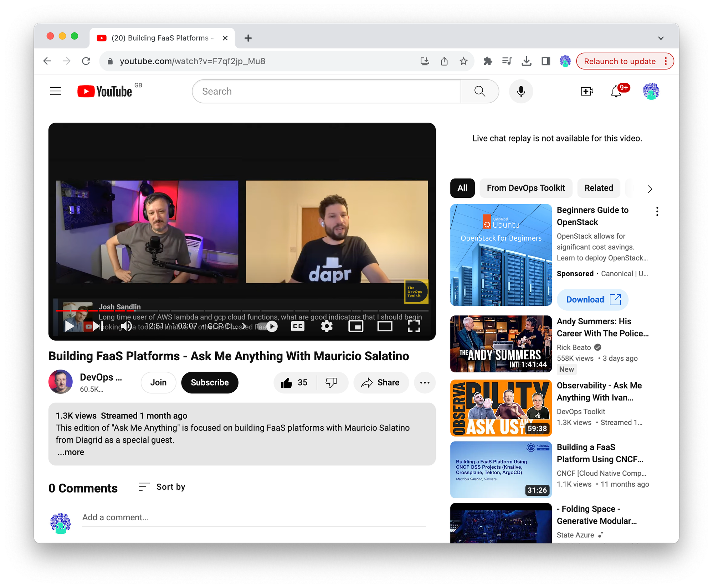Open video settings gear
The width and height of the screenshot is (713, 588).
pos(327,326)
